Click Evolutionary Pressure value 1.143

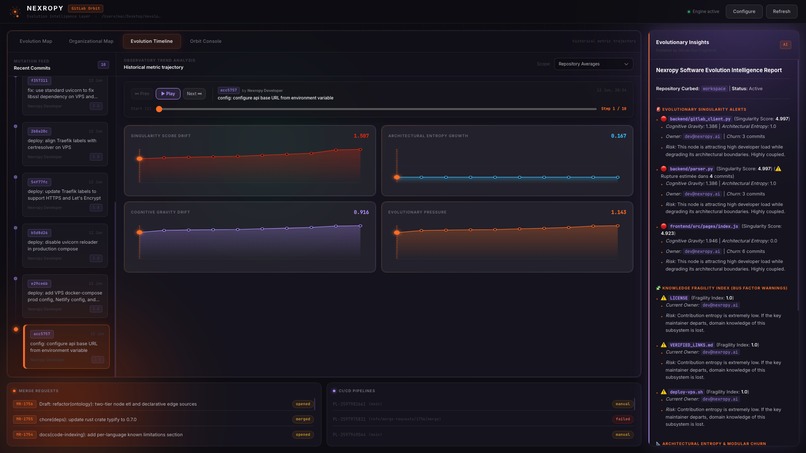618,212
